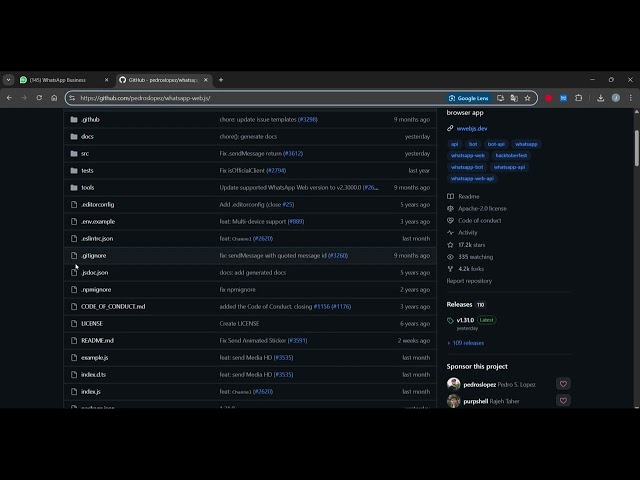Open the .editorconfig file
This screenshot has width=640, height=480.
click(x=98, y=204)
